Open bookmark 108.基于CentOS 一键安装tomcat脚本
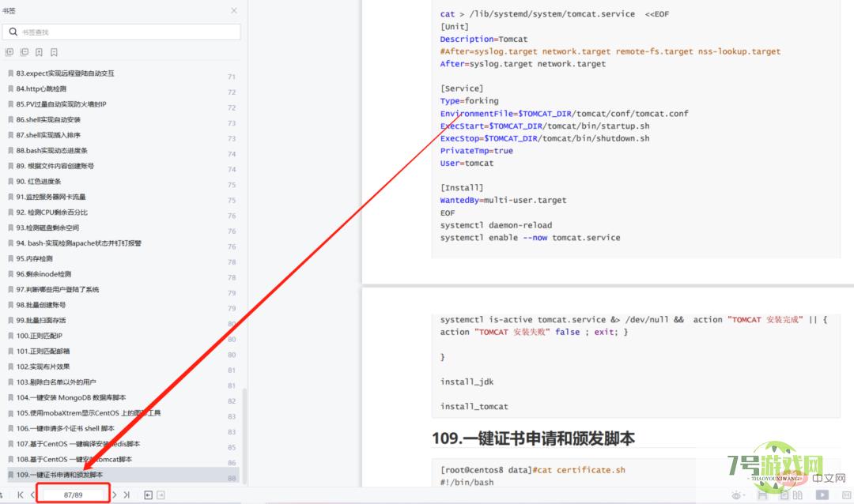This screenshot has width=854, height=504. (x=74, y=460)
